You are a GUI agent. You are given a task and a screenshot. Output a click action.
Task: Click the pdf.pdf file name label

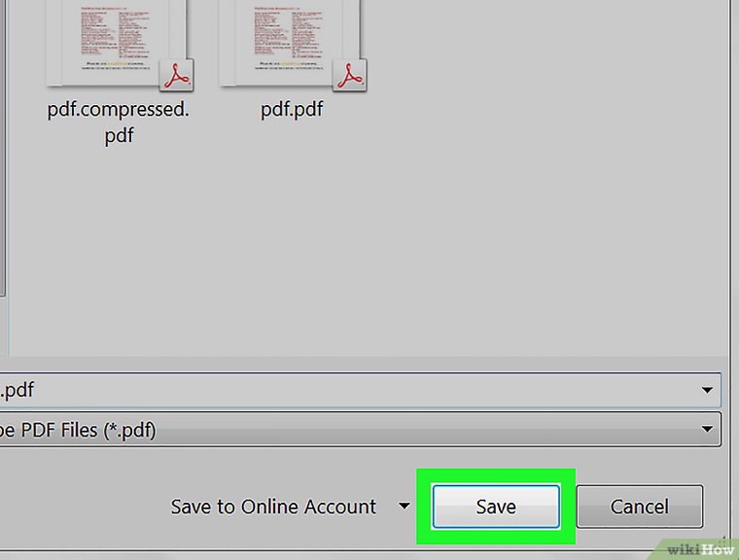[x=292, y=109]
